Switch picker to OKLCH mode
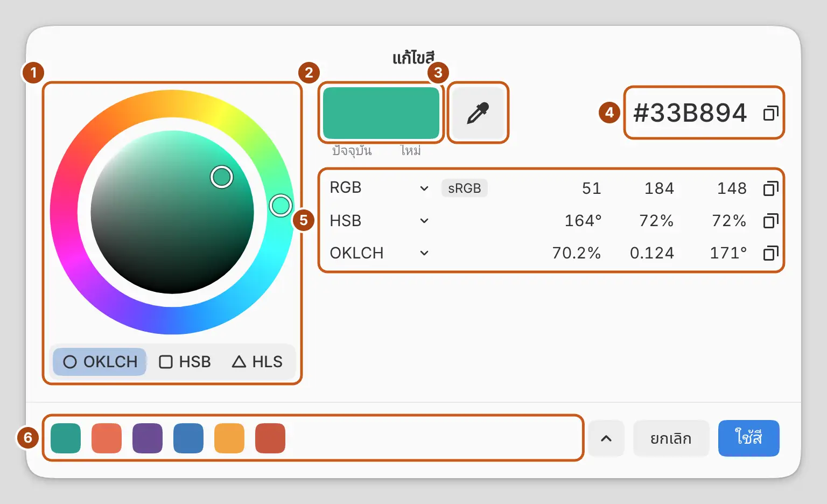The width and height of the screenshot is (827, 504). (100, 362)
